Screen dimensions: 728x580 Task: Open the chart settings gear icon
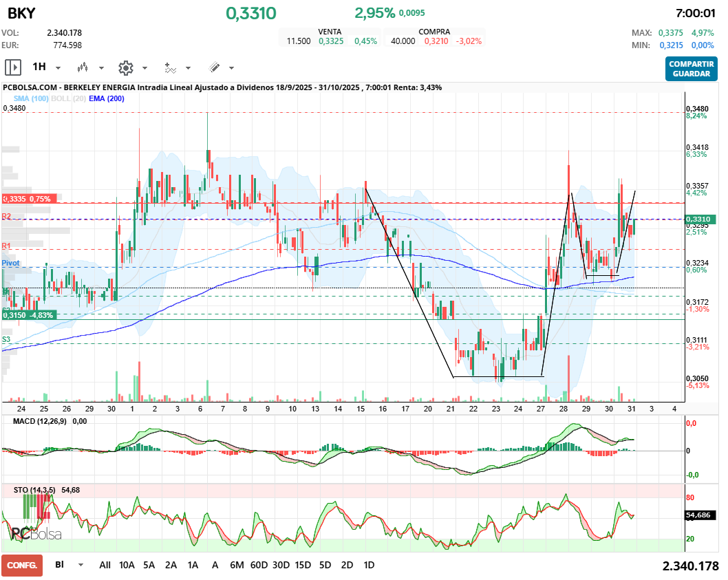(126, 68)
